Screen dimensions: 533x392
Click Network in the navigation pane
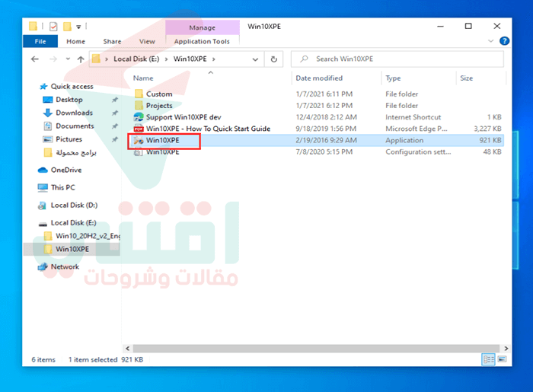(x=65, y=266)
